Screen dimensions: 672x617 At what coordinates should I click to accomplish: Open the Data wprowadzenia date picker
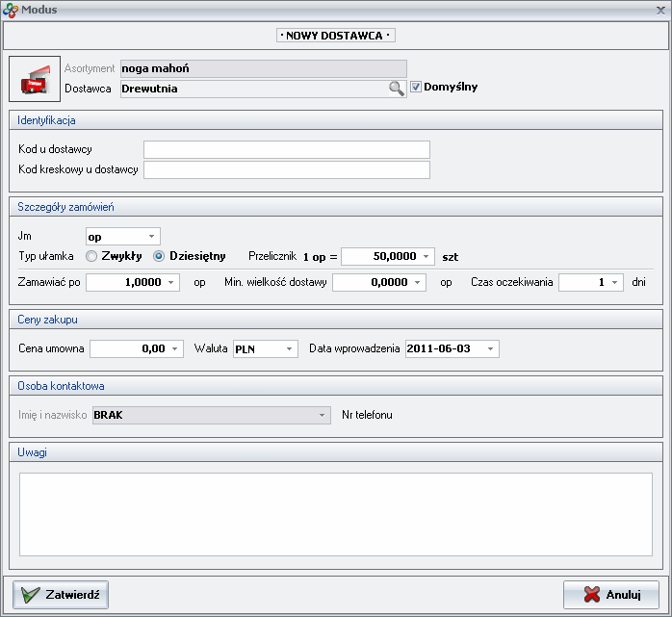pos(490,349)
